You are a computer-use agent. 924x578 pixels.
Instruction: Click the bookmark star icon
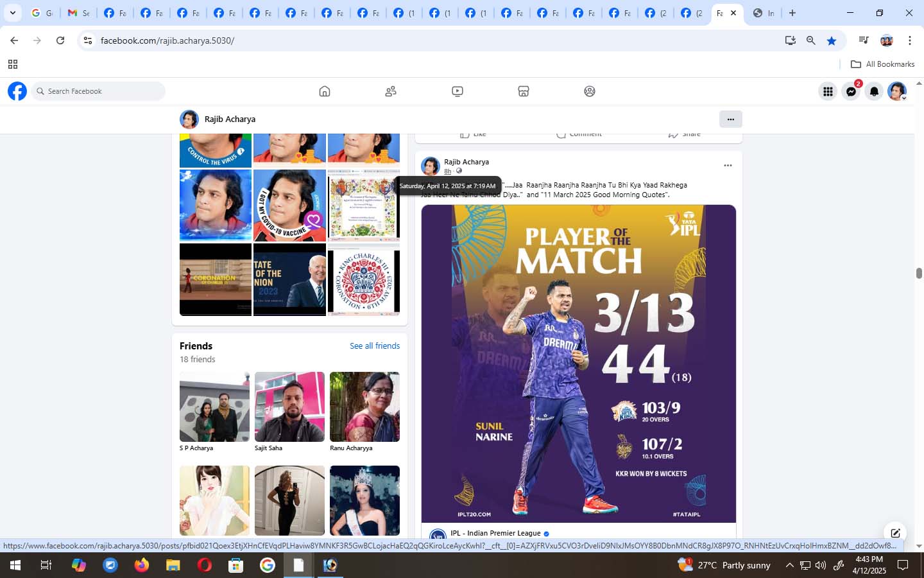pyautogui.click(x=832, y=40)
